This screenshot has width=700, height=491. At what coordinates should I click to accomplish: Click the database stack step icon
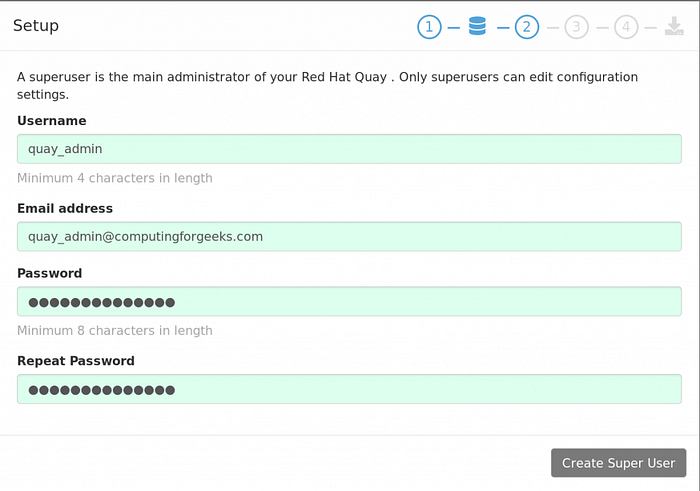[477, 26]
